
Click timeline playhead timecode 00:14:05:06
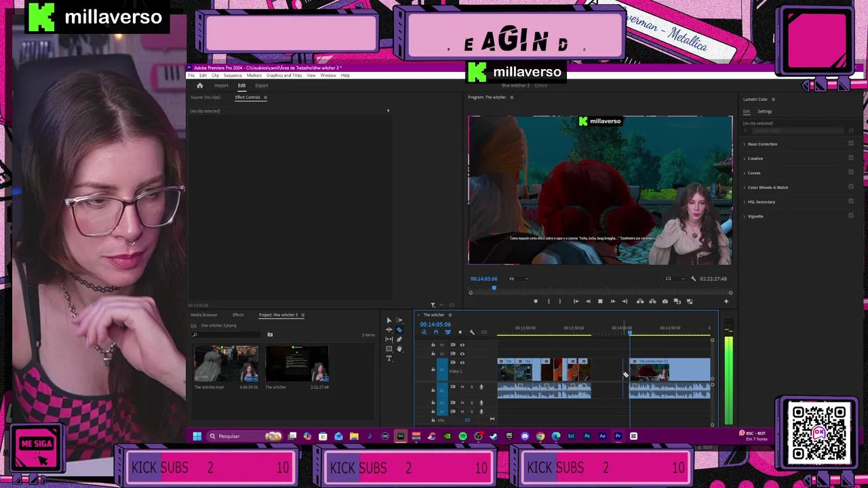[435, 324]
